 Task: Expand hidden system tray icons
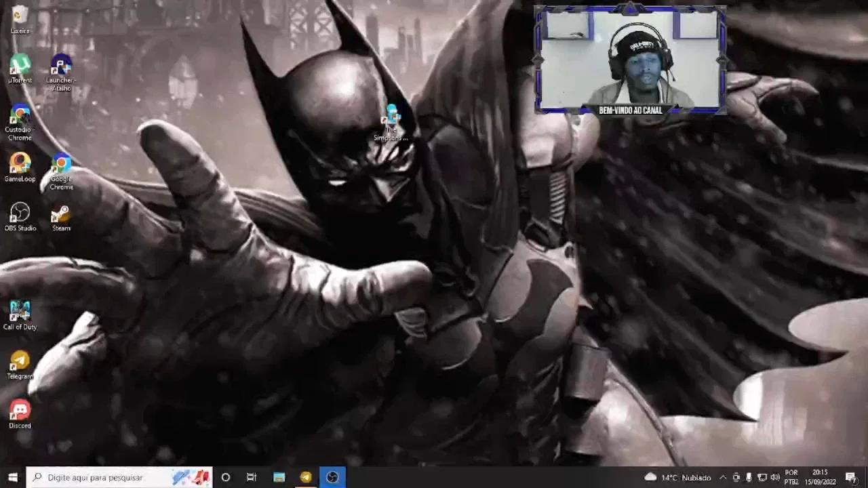coord(723,477)
